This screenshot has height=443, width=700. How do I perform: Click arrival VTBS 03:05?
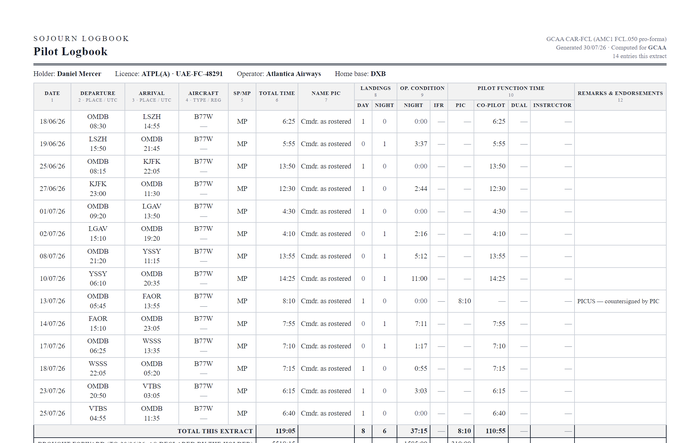click(152, 391)
